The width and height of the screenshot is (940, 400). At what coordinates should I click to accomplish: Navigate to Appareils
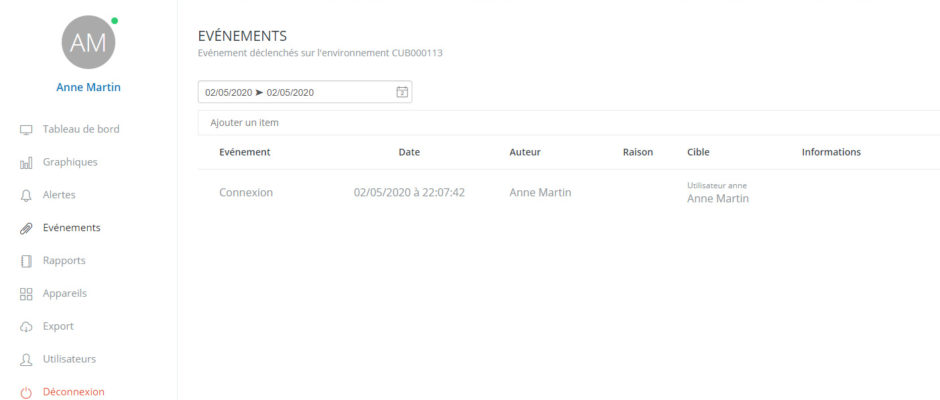pos(65,294)
